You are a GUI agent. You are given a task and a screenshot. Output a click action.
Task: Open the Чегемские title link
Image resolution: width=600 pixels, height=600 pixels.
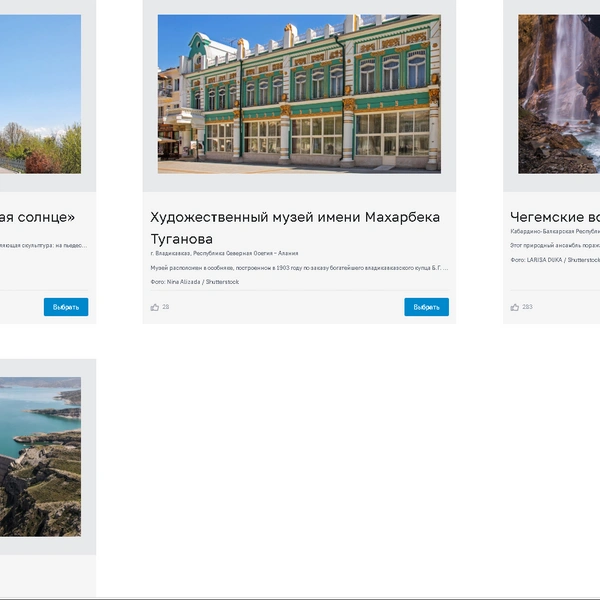(x=555, y=217)
